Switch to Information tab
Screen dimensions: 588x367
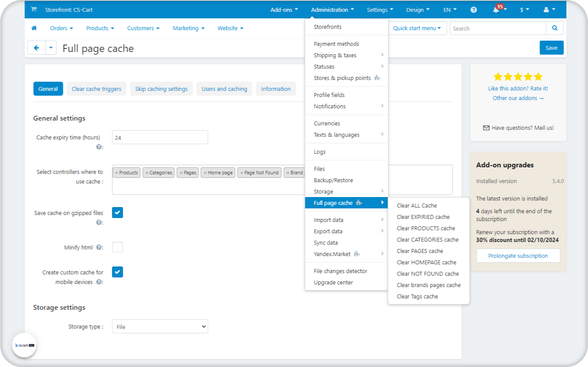click(276, 89)
